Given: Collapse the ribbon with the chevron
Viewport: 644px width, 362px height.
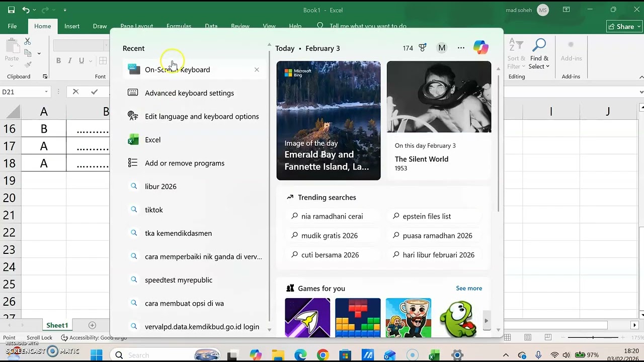Looking at the screenshot, I should click(x=641, y=76).
